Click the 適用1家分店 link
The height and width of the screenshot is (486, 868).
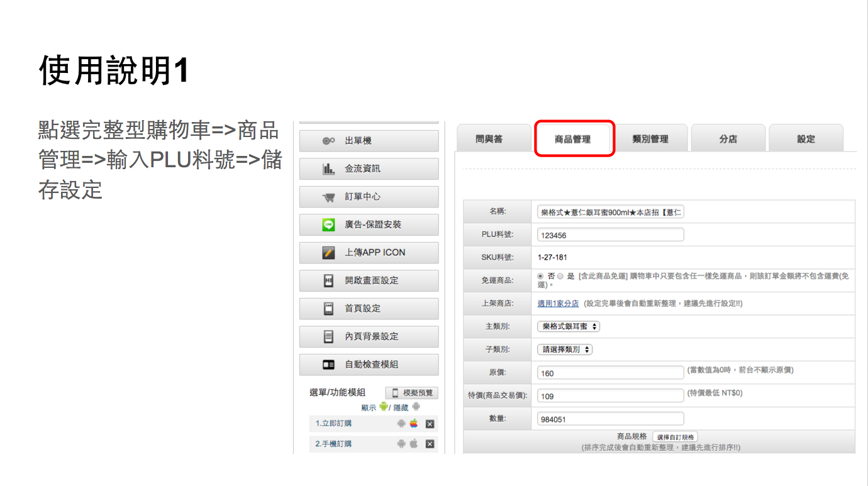558,304
